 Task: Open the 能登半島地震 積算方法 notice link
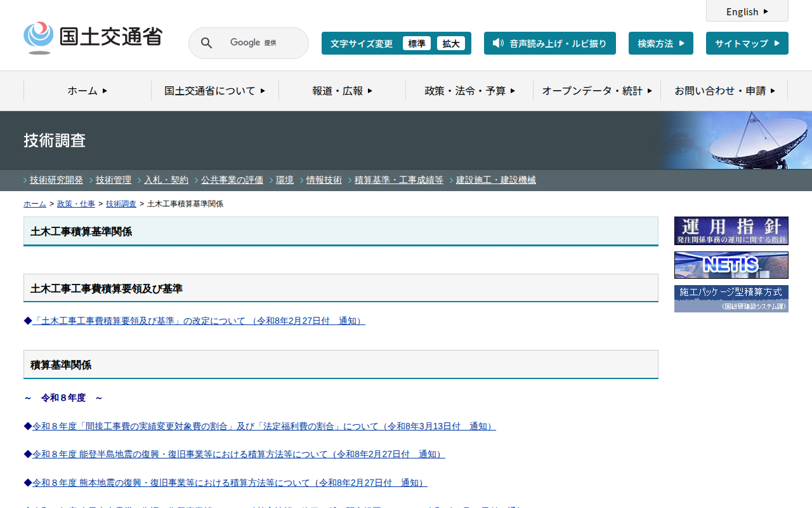(x=239, y=454)
